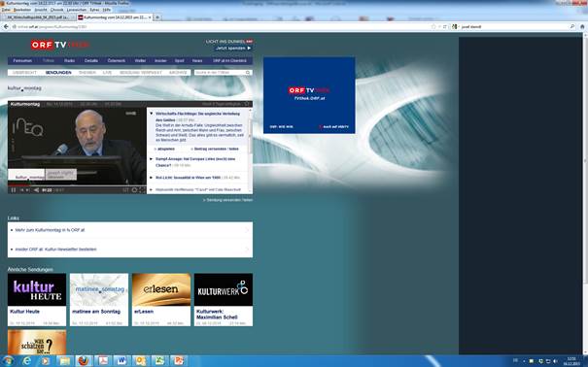Viewport: 588px width, 367px height.
Task: Pause the Kulturmontag video
Action: point(14,190)
